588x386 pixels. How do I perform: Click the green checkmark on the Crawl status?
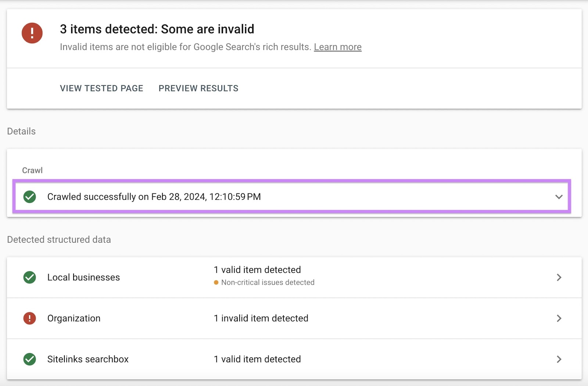(29, 197)
